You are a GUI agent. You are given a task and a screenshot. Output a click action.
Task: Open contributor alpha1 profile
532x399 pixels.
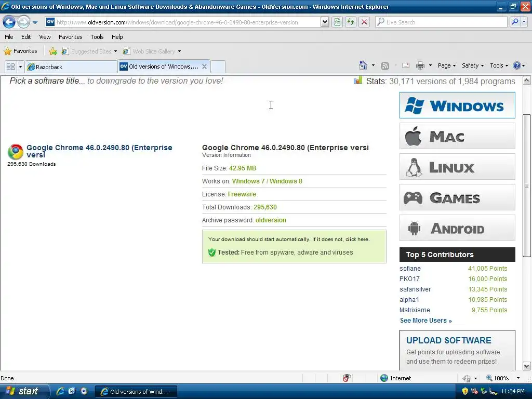(409, 300)
